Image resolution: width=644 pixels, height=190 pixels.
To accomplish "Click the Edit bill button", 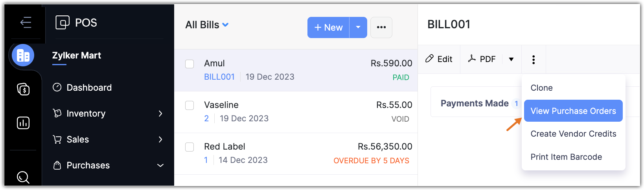I will (x=439, y=59).
